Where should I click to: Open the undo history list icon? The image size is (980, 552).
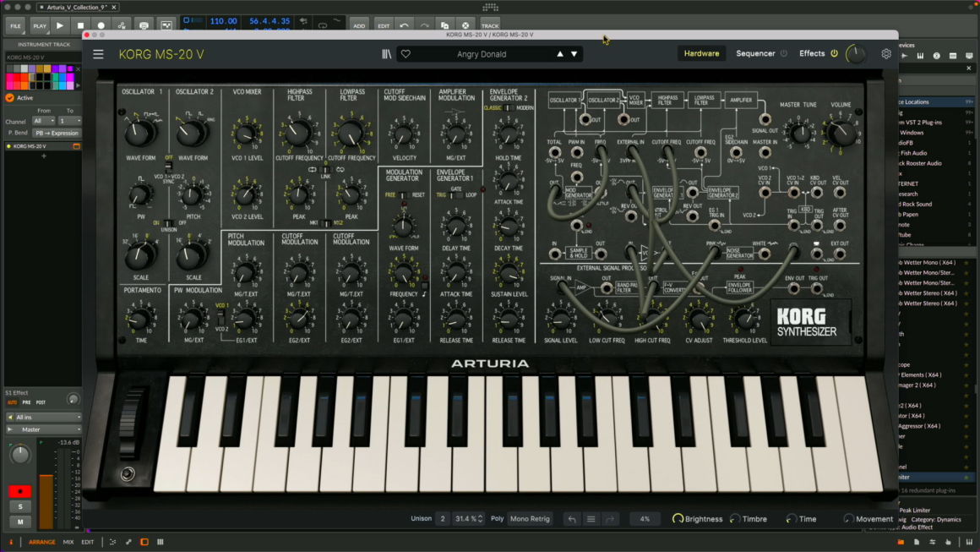click(x=591, y=519)
